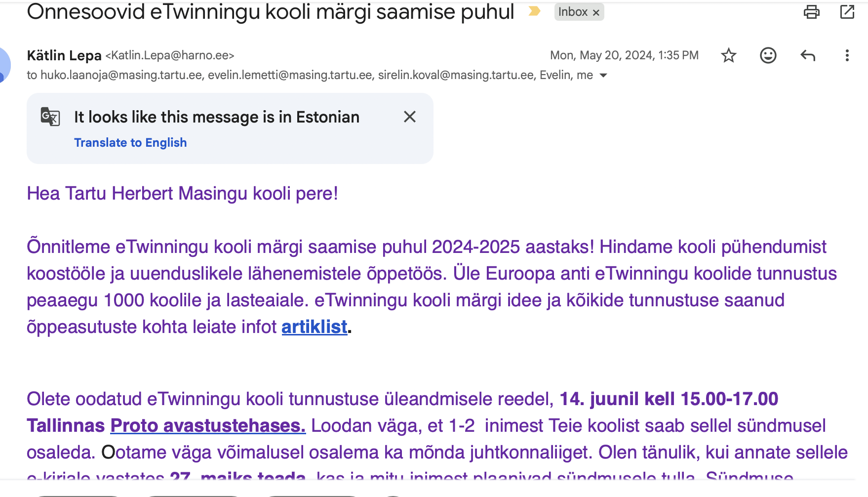Remove the Inbox label
Image resolution: width=868 pixels, height=497 pixels.
[596, 12]
